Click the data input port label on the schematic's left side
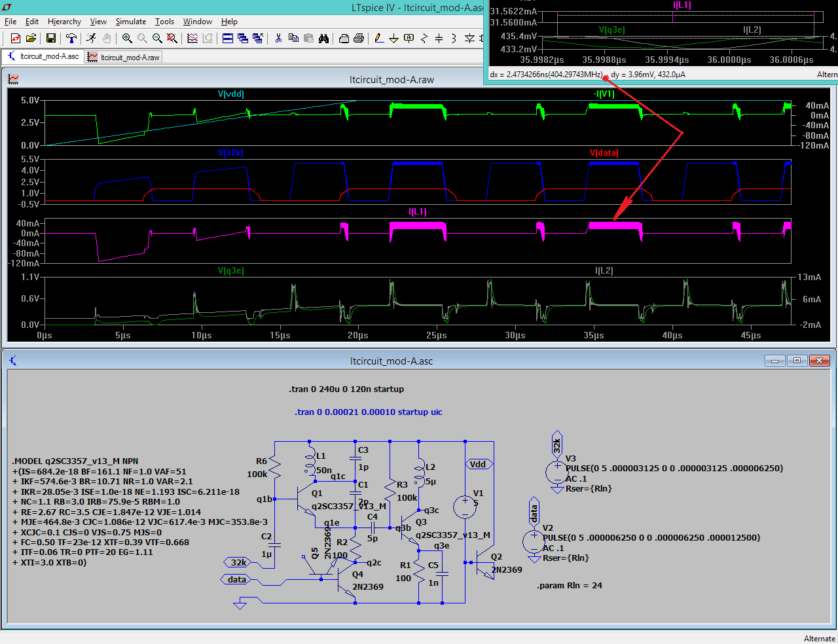838x644 pixels. coord(236,579)
